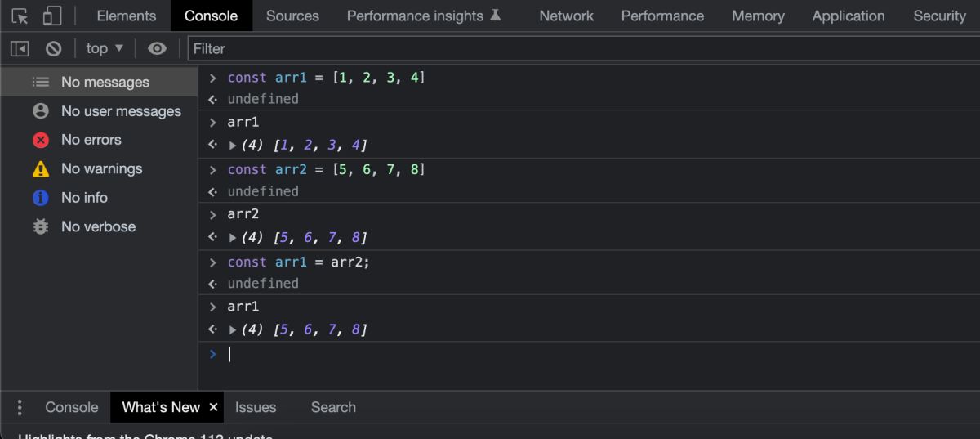Activate the inspect element picker icon
This screenshot has height=439, width=980.
coord(20,16)
